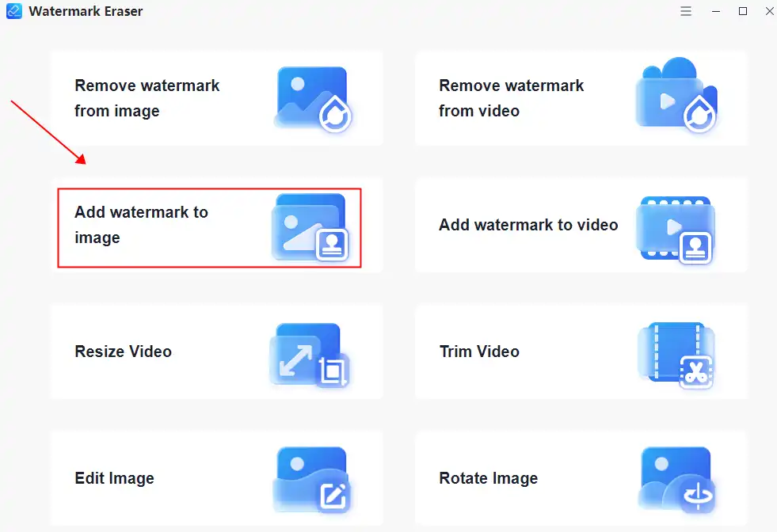Click the Watermark Eraser app logo
The image size is (777, 532).
tap(14, 11)
